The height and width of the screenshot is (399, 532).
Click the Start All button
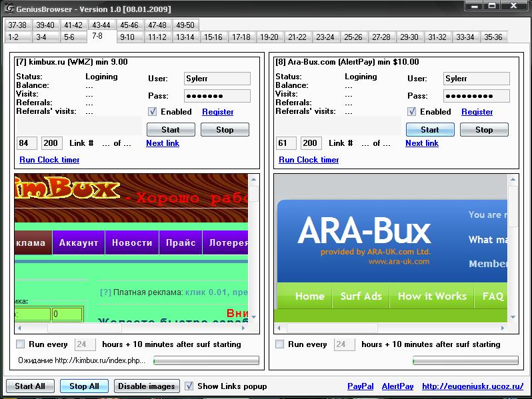[x=30, y=386]
